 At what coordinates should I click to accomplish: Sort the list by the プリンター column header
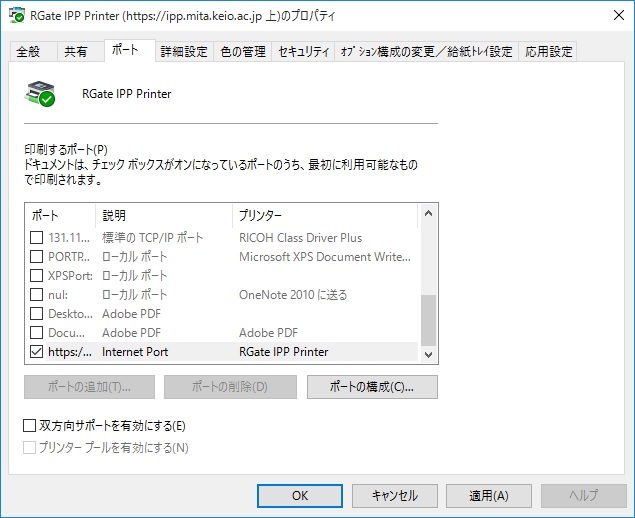[x=320, y=215]
